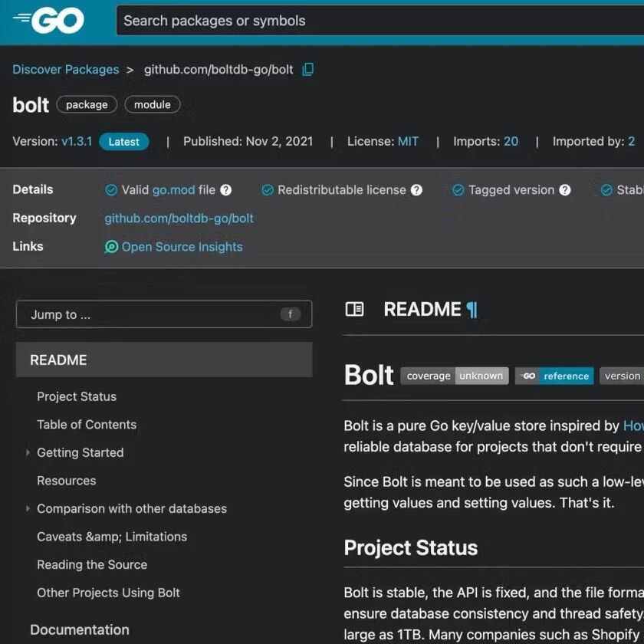
Task: Click the Bolt title in README
Action: pos(369,375)
